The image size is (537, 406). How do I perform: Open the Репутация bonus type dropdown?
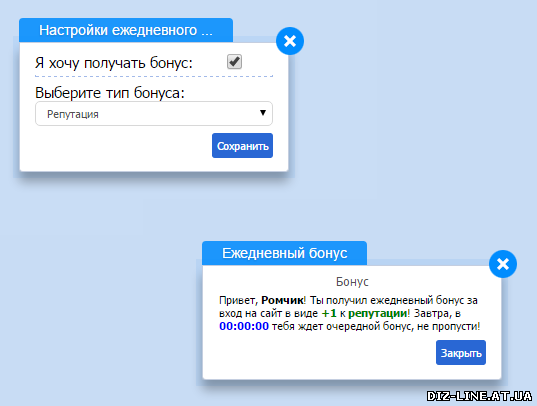154,113
